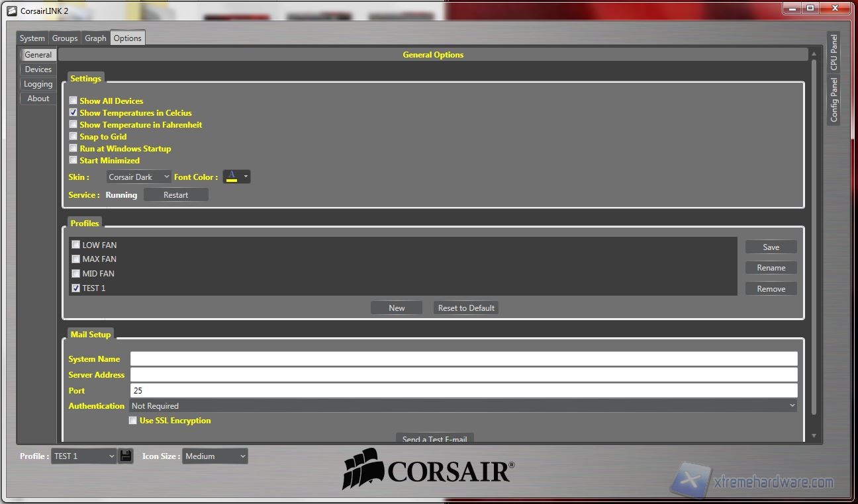
Task: Click Reset to Default button
Action: (466, 308)
